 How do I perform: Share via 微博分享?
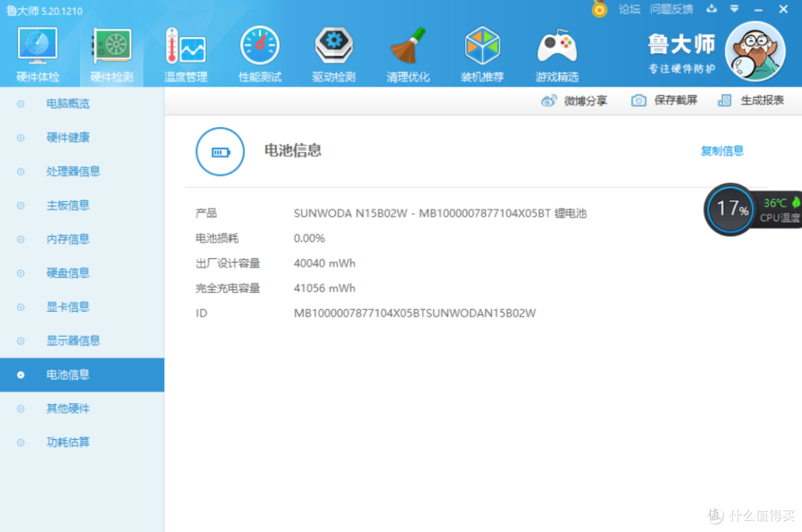click(574, 101)
